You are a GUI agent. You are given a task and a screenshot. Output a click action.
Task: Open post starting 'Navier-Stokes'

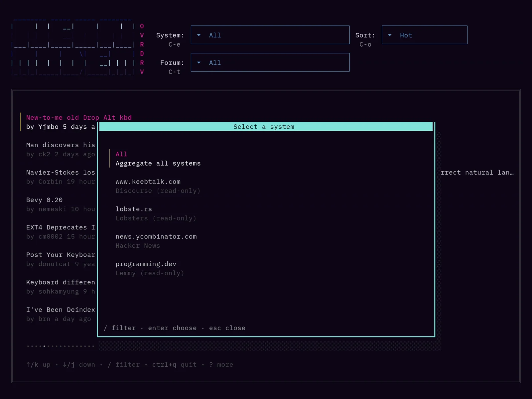[61, 173]
